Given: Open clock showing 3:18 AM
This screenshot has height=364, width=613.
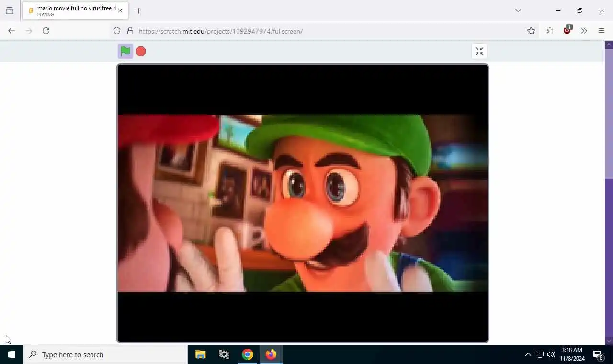Looking at the screenshot, I should click(572, 354).
